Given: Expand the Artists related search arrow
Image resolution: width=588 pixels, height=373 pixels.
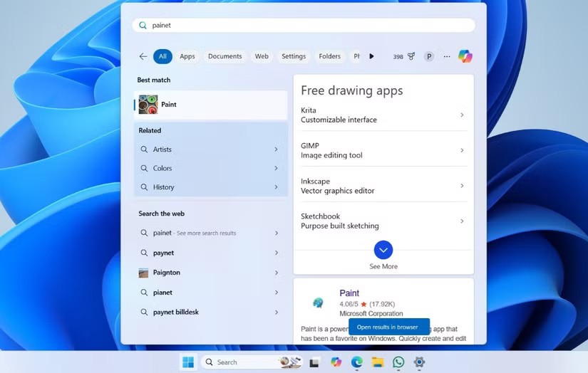Looking at the screenshot, I should (276, 149).
